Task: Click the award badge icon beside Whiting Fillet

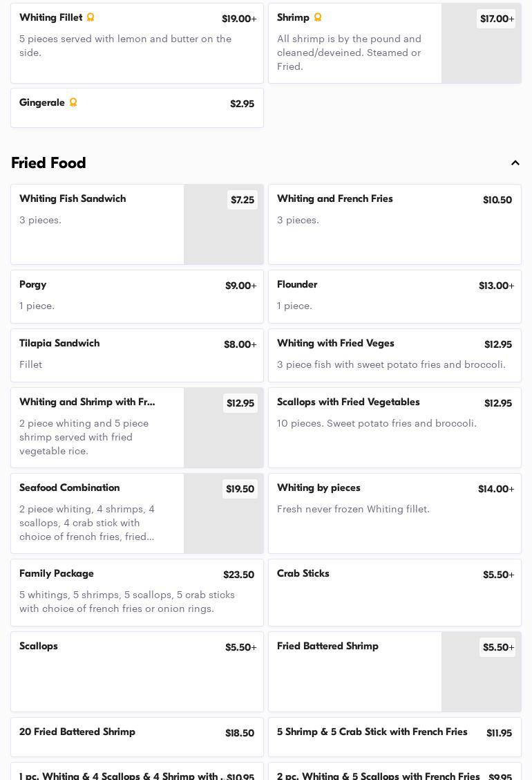Action: click(90, 17)
